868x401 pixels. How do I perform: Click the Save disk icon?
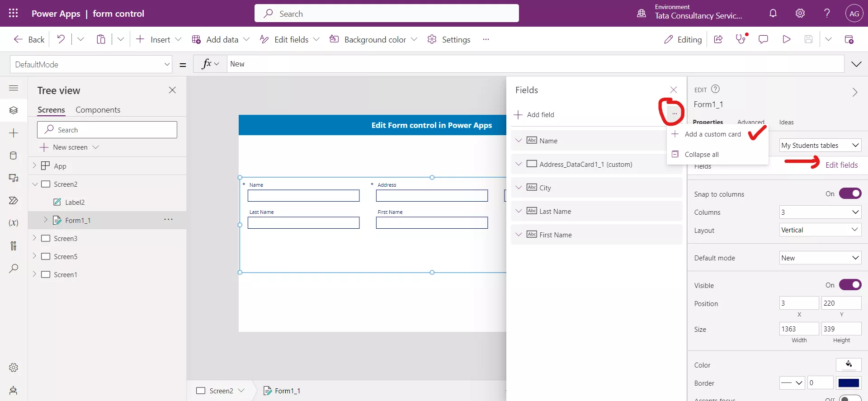[x=809, y=39]
